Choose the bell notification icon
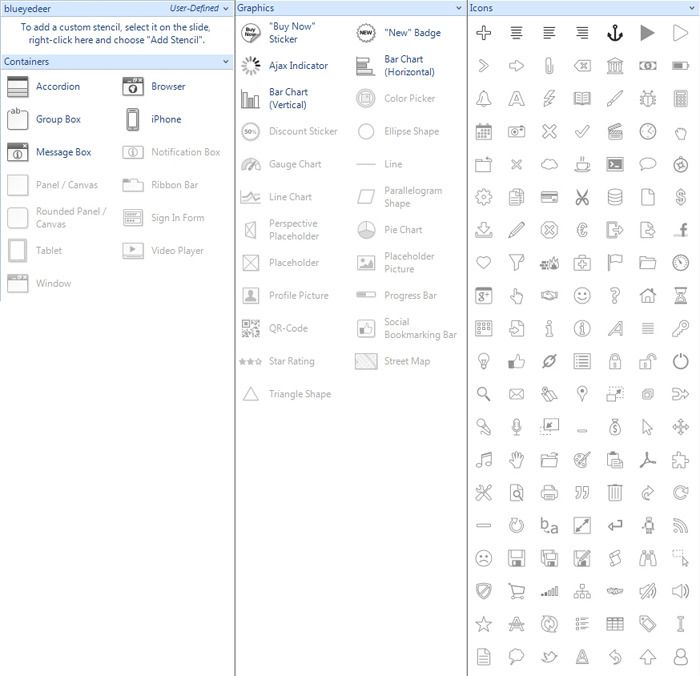This screenshot has height=676, width=700. click(483, 99)
